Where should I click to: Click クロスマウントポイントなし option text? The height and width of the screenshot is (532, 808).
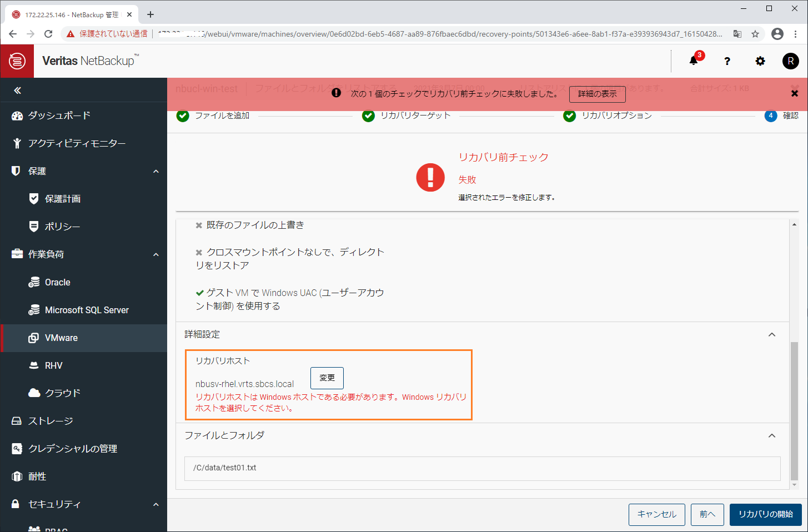pyautogui.click(x=290, y=259)
